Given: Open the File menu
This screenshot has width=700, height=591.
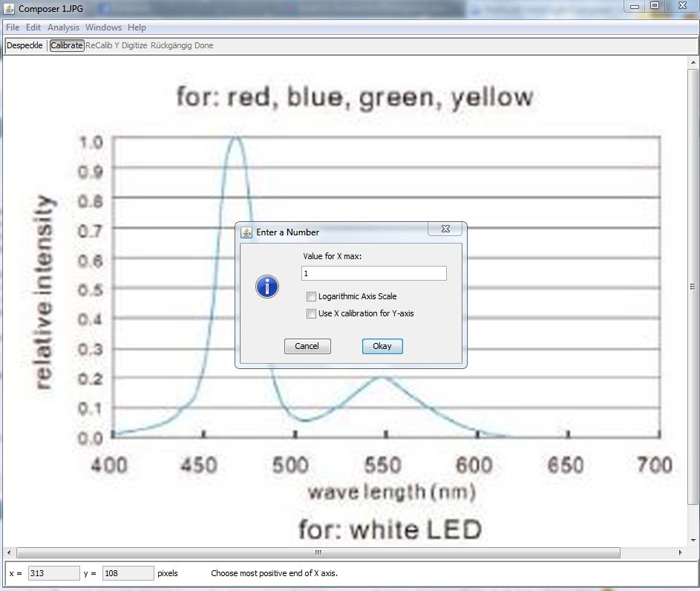Looking at the screenshot, I should [x=13, y=27].
